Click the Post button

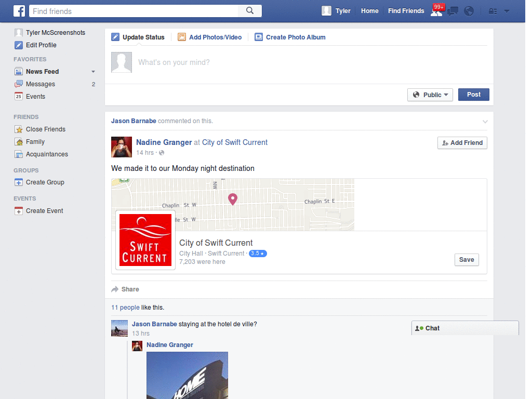coord(474,95)
